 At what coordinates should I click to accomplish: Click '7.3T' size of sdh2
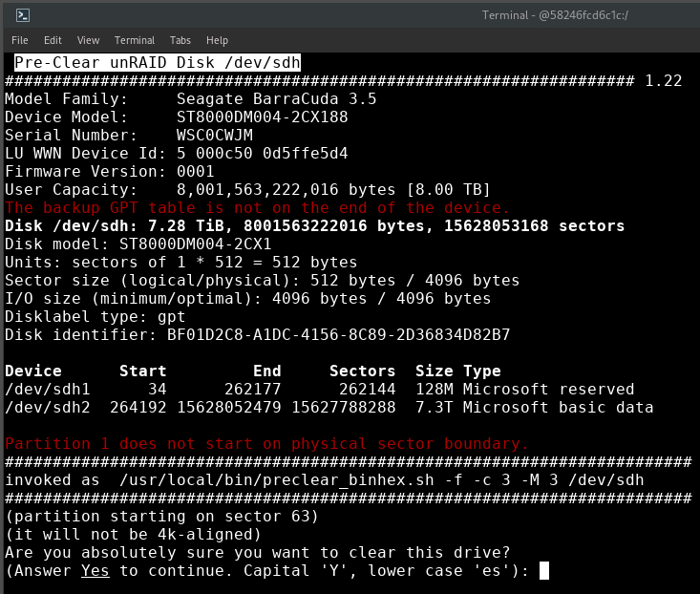(434, 408)
